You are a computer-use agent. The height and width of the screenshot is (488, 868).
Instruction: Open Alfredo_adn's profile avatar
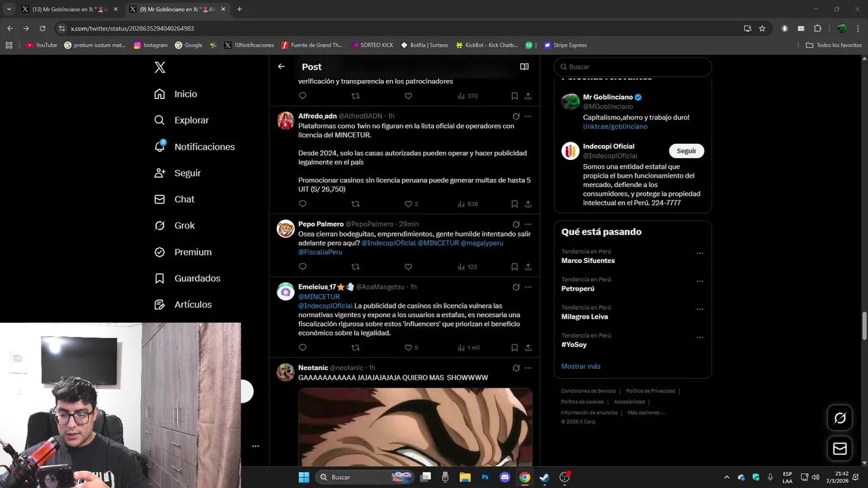(x=285, y=121)
